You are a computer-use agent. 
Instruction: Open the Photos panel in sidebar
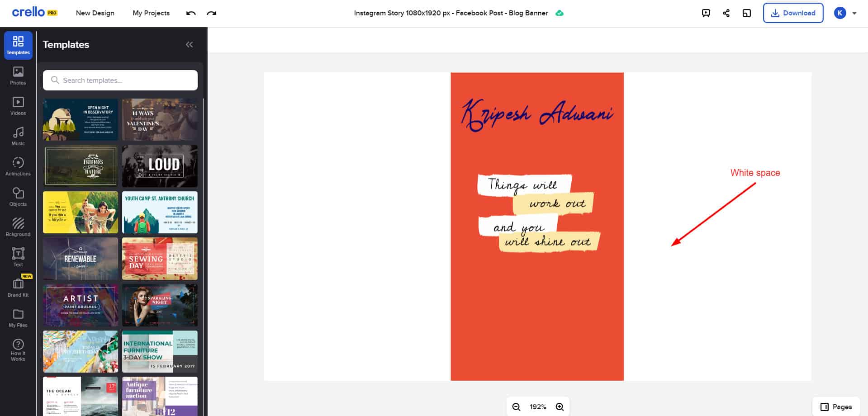[18, 76]
